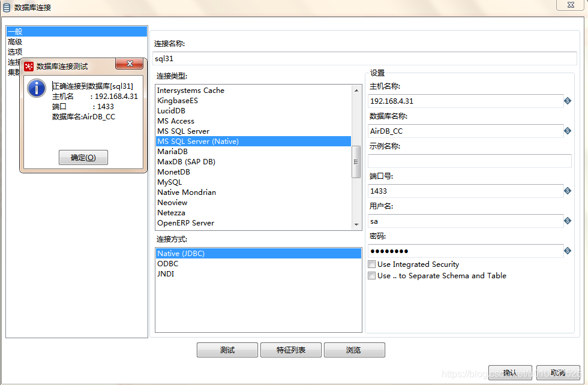The height and width of the screenshot is (385, 588).
Task: Click variable icon beside port number field
Action: pyautogui.click(x=568, y=191)
